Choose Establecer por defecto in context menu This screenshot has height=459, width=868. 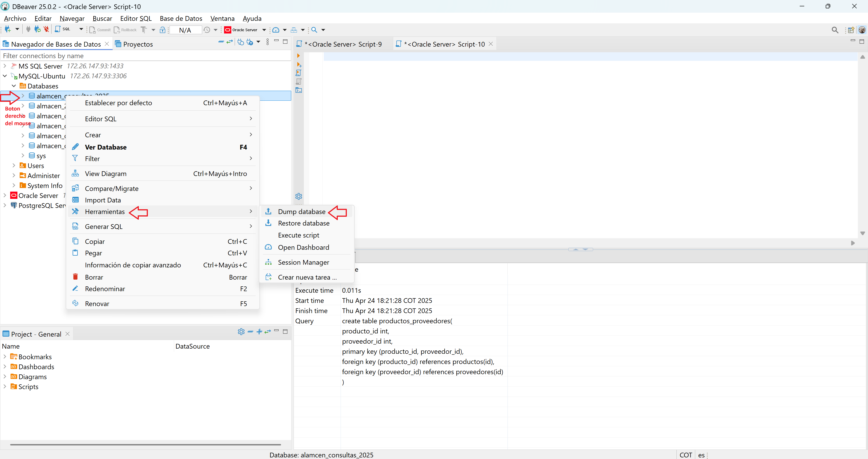(x=163, y=103)
